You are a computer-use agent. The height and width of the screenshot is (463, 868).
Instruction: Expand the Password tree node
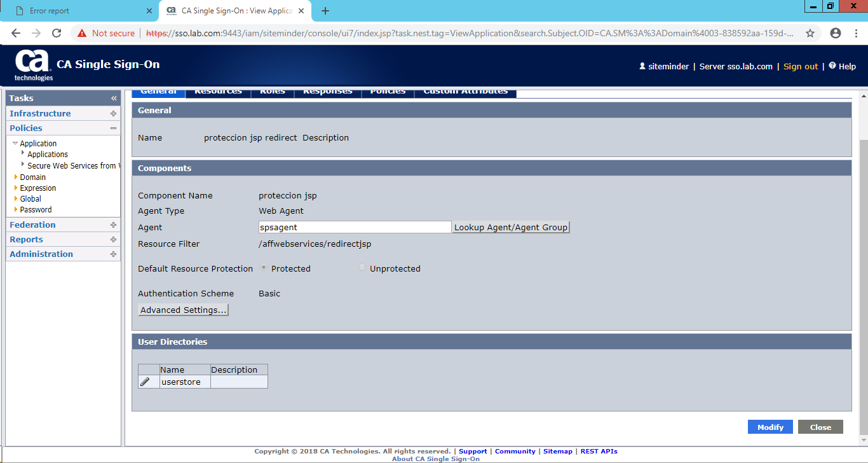coord(16,209)
